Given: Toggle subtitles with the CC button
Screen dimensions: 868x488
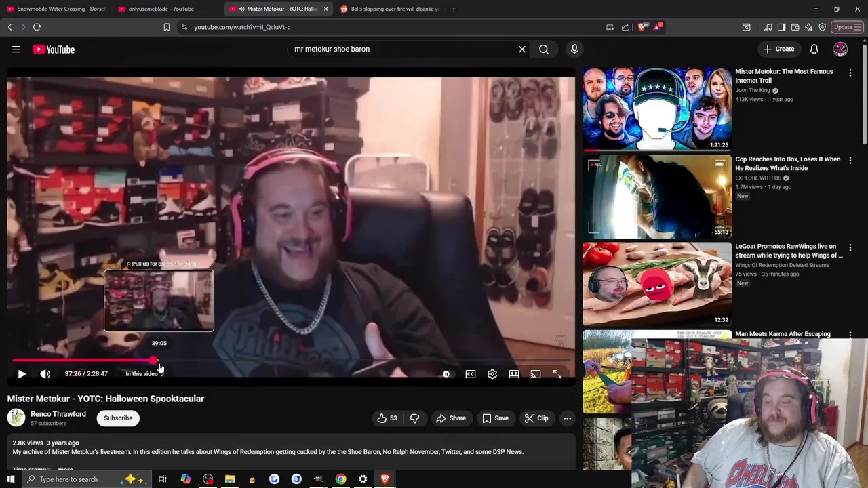Looking at the screenshot, I should (471, 374).
